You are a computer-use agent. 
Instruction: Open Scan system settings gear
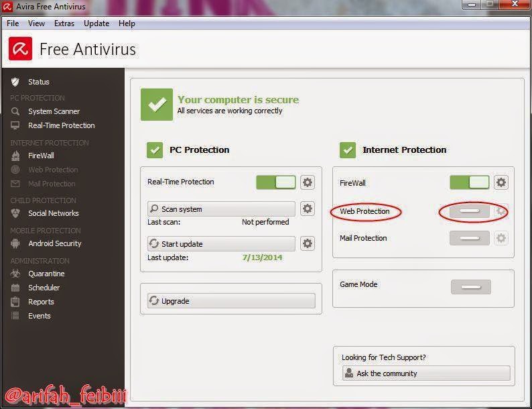coord(308,209)
